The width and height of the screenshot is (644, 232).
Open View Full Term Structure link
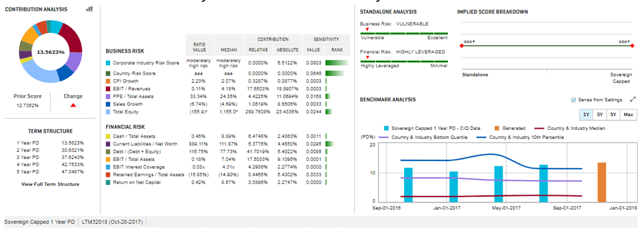[50, 184]
